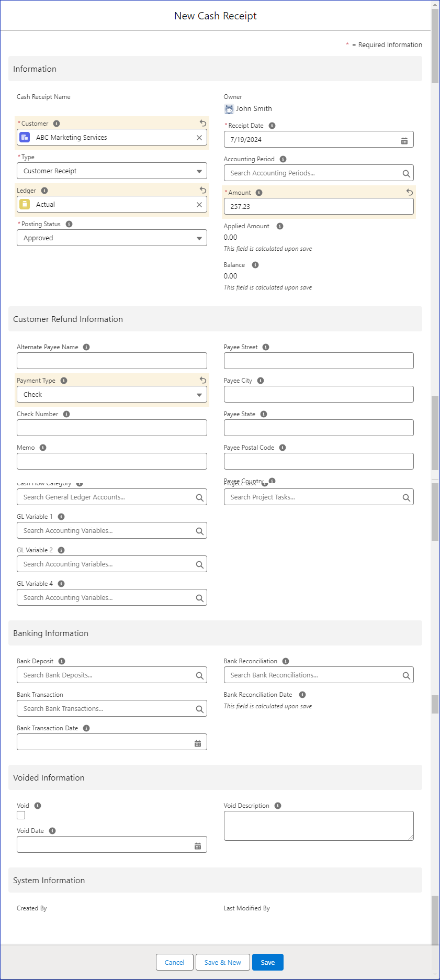Show the Ledger field info tooltip

pyautogui.click(x=44, y=191)
